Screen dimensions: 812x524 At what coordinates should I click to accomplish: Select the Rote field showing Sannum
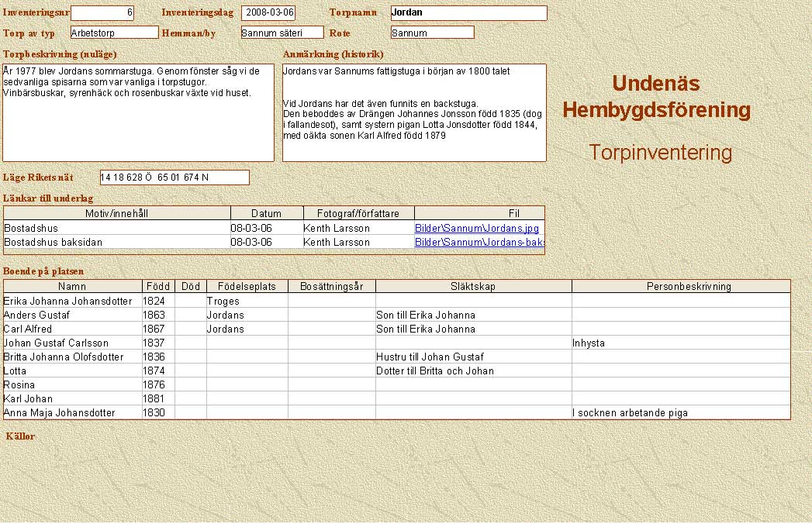tap(432, 33)
